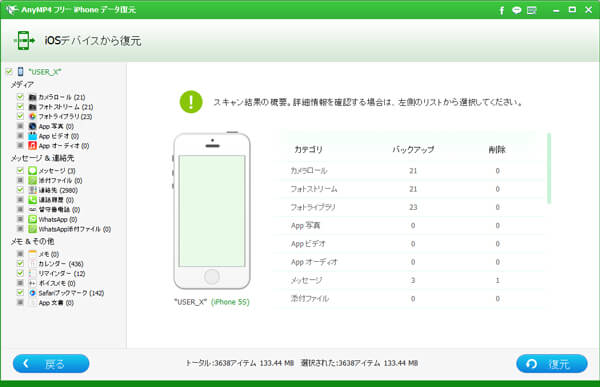The height and width of the screenshot is (387, 600).
Task: Click the 通話履歴 phone handset icon
Action: 33,200
